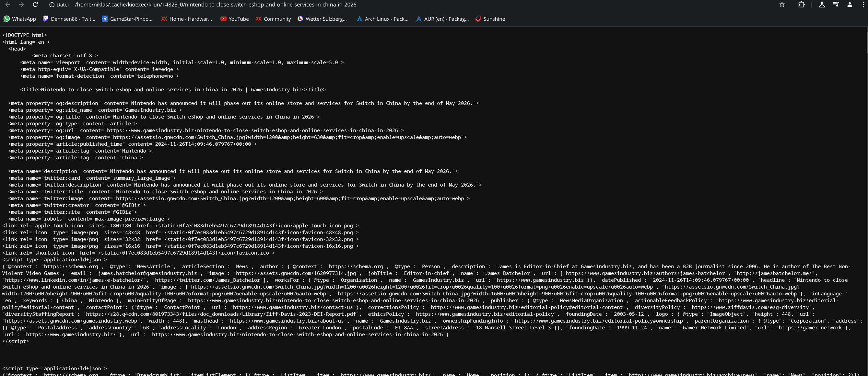
Task: Open the AUR (en) Packages bookmark
Action: [x=442, y=19]
